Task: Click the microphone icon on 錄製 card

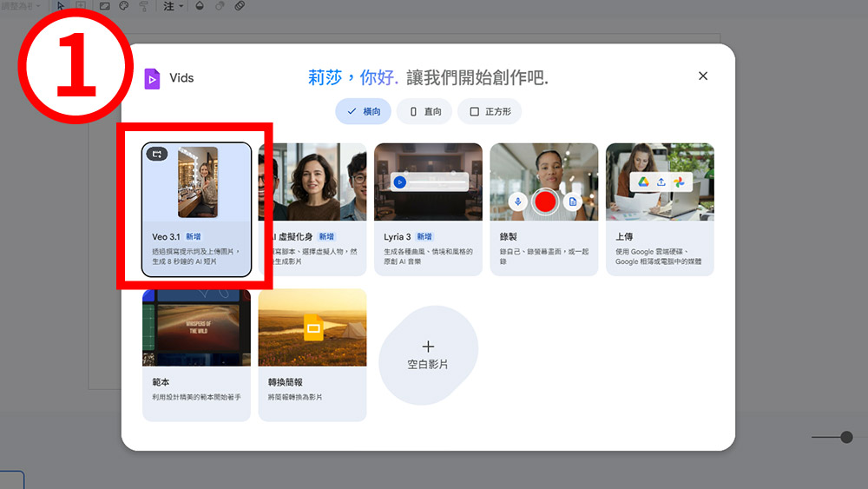Action: pos(517,202)
